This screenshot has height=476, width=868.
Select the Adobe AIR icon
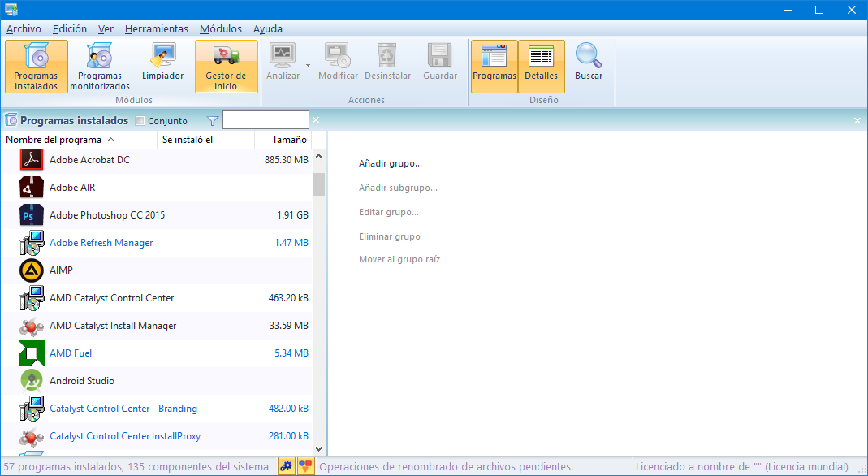point(32,188)
